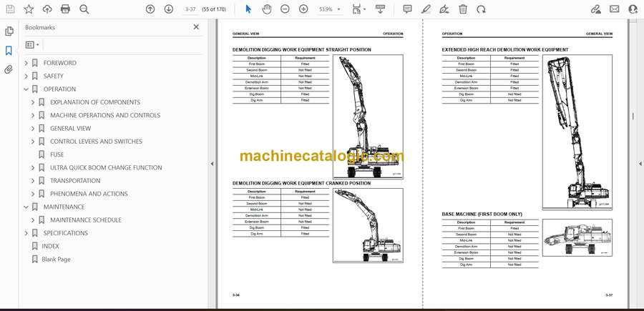Open page thumbnails panel icon
Image resolution: width=644 pixels, height=311 pixels.
click(x=9, y=31)
